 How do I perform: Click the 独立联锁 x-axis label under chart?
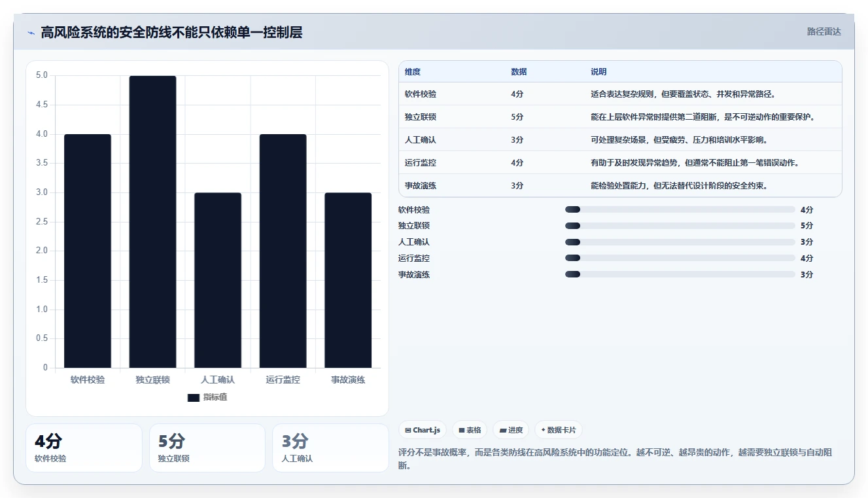point(152,380)
